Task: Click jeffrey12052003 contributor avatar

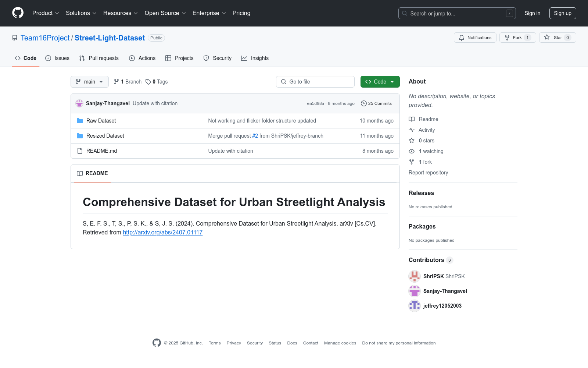Action: coord(415,306)
